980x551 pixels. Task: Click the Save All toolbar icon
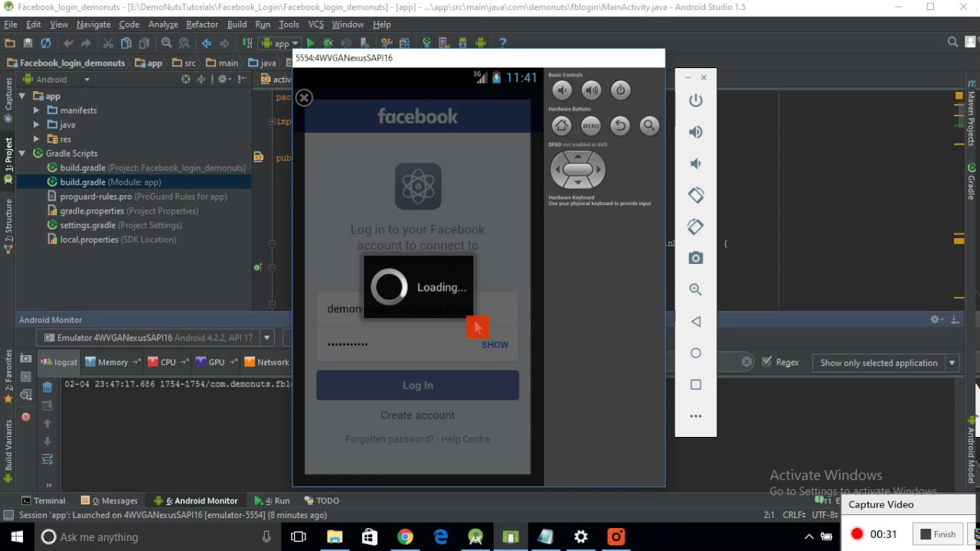coord(28,43)
